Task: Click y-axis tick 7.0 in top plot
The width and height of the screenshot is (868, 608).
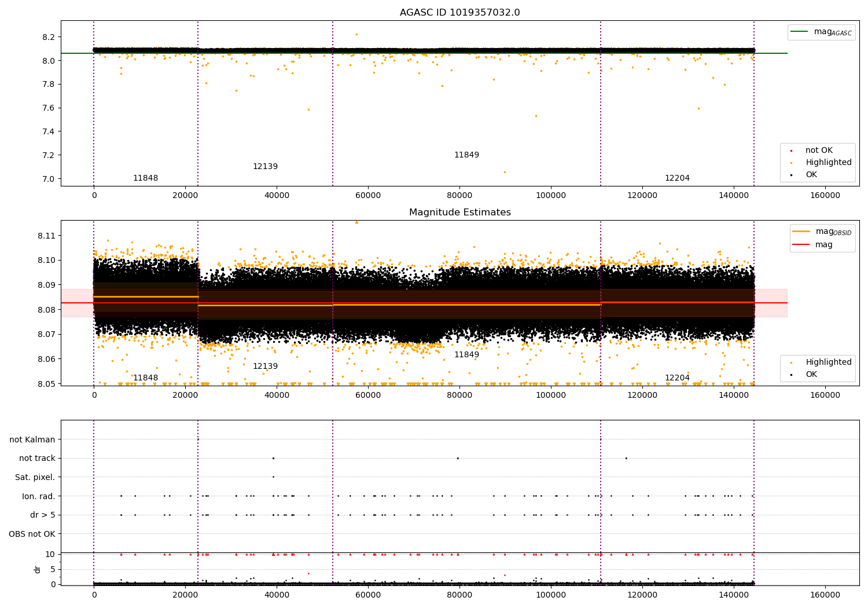Action: point(49,179)
